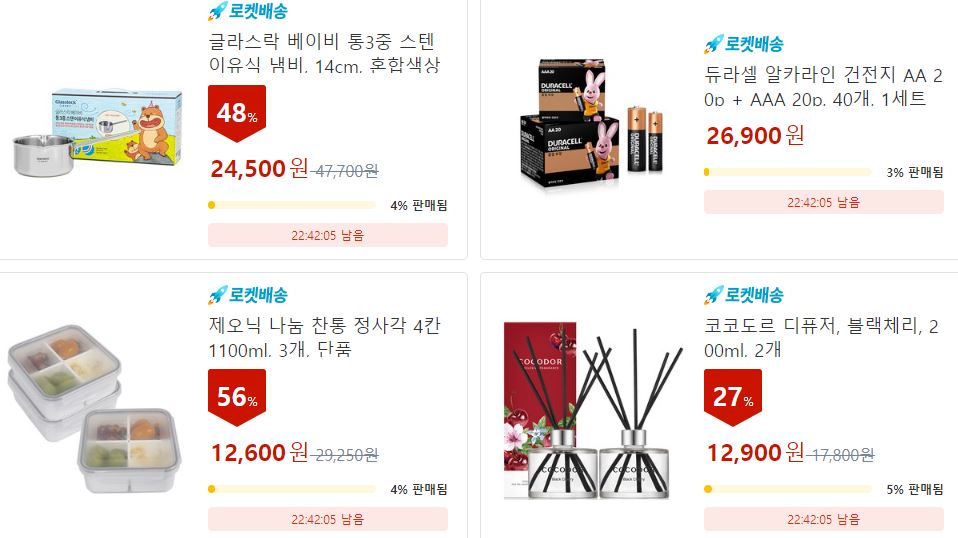Open the Cocodor diffuser product image

593,410
